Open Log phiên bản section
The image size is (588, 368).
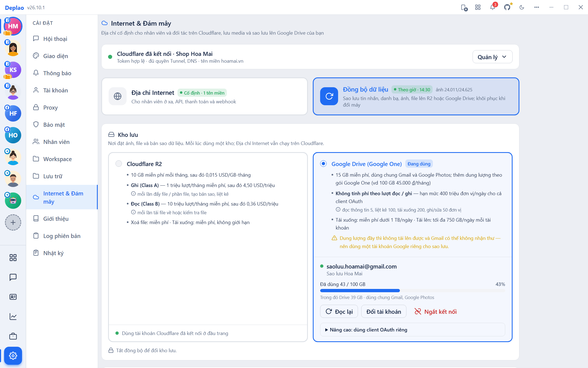pyautogui.click(x=62, y=236)
